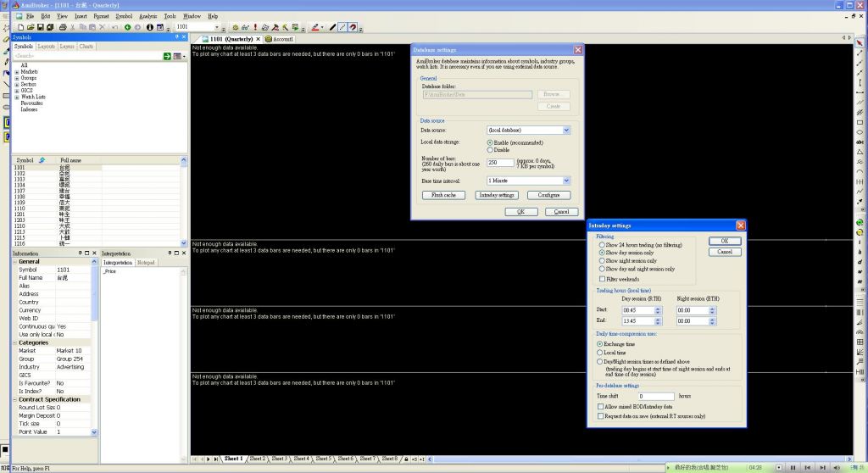Click the glasses Explore toolbar icon
The height and width of the screenshot is (473, 868).
tap(245, 27)
